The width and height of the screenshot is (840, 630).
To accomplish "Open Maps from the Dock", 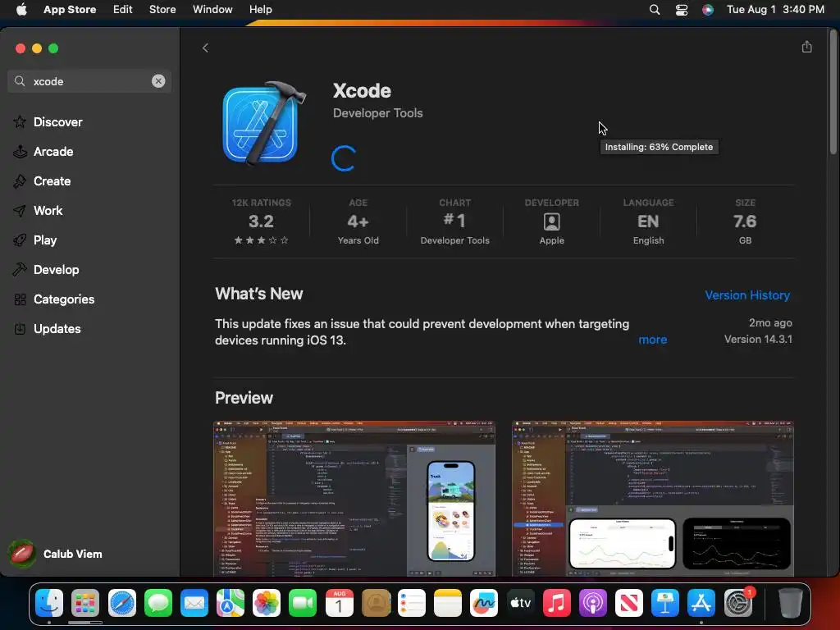I will click(x=231, y=603).
